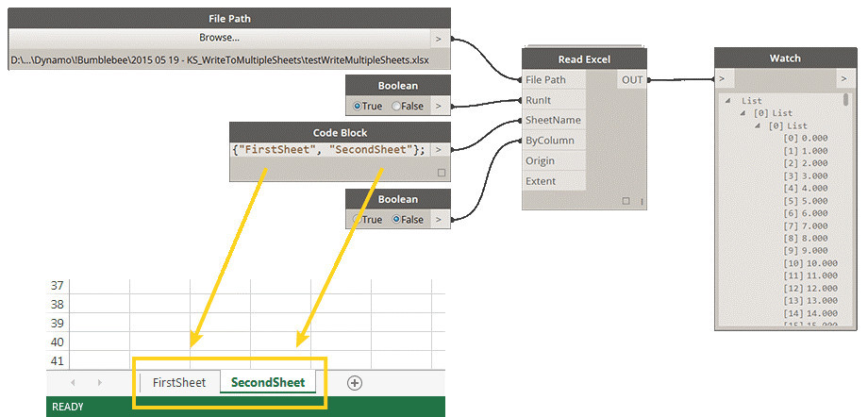Select Excel row header 41
868x417 pixels.
point(58,361)
